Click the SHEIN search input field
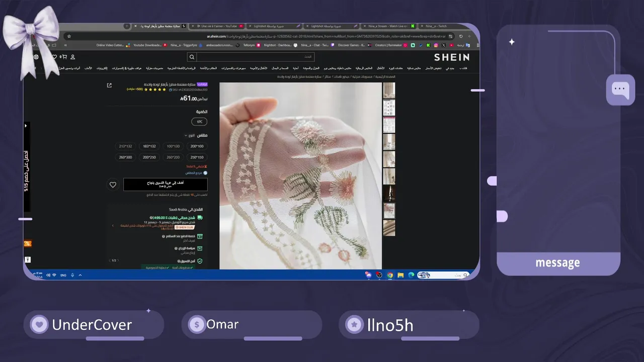The height and width of the screenshot is (362, 644). [x=256, y=57]
